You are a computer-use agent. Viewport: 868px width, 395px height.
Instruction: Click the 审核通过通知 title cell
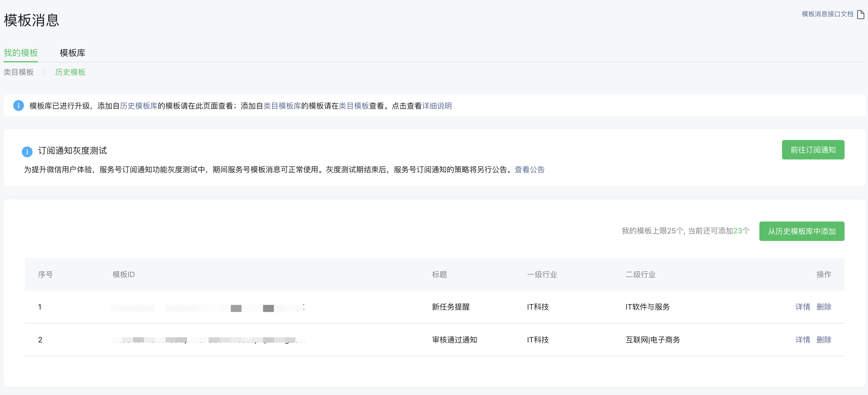coord(454,340)
